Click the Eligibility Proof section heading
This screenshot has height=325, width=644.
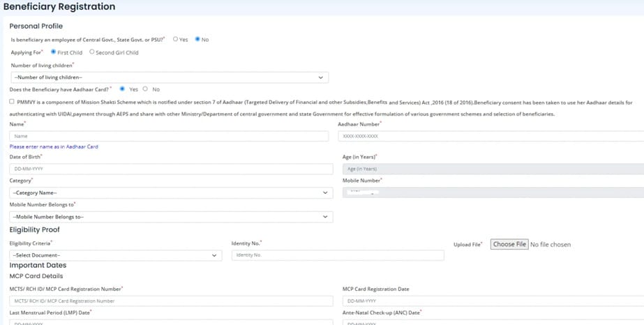(34, 229)
